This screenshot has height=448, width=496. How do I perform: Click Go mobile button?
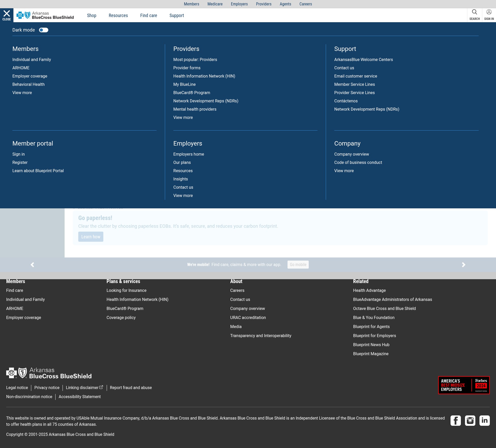[298, 265]
